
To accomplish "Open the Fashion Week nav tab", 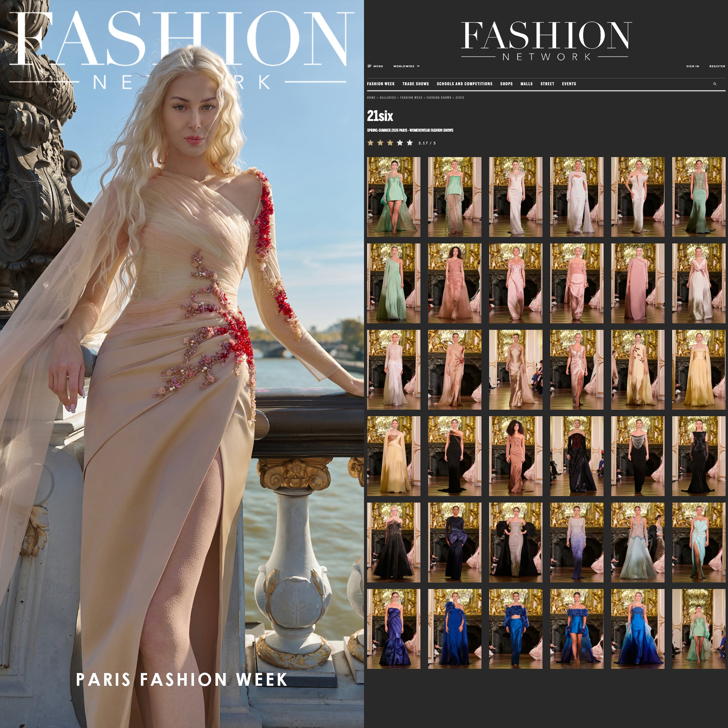I will (381, 84).
